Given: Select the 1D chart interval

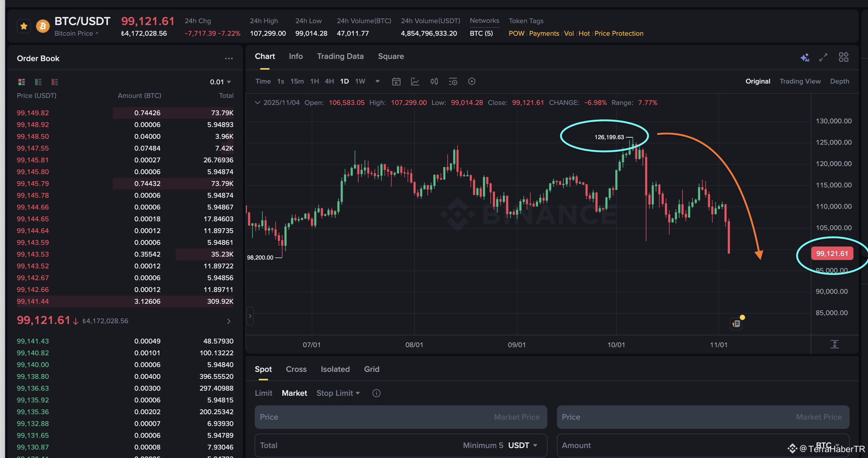Looking at the screenshot, I should point(345,81).
